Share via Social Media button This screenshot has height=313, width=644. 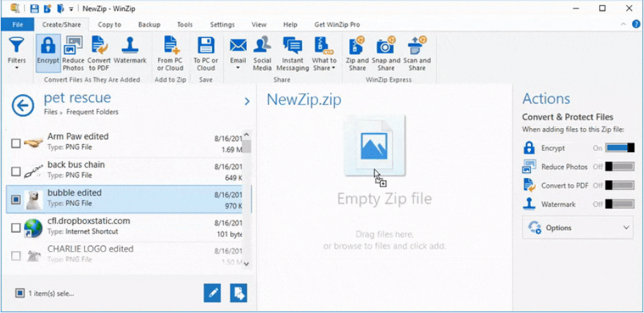(262, 53)
